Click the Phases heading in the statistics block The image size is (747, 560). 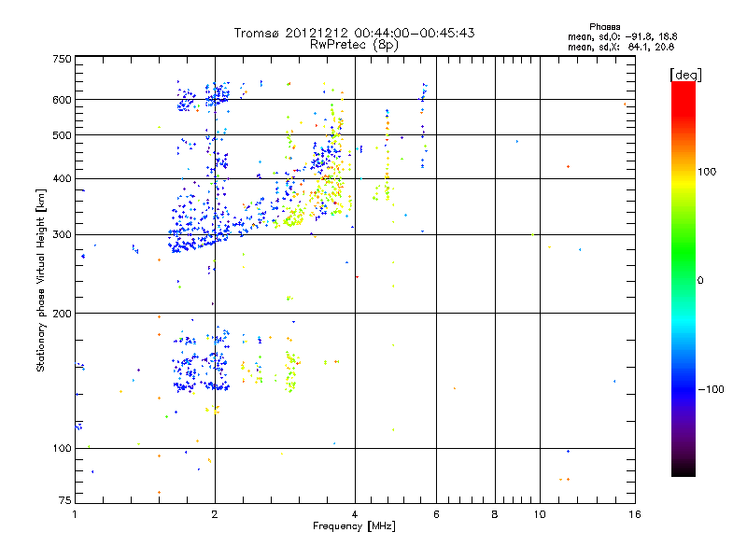pos(604,27)
